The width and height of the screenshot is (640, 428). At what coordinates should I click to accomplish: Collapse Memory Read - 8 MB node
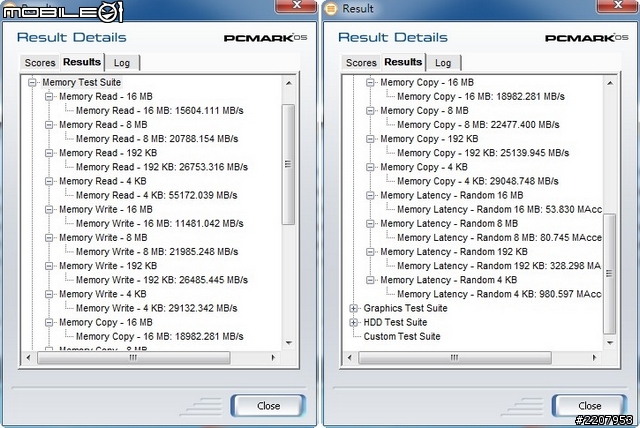coord(49,125)
